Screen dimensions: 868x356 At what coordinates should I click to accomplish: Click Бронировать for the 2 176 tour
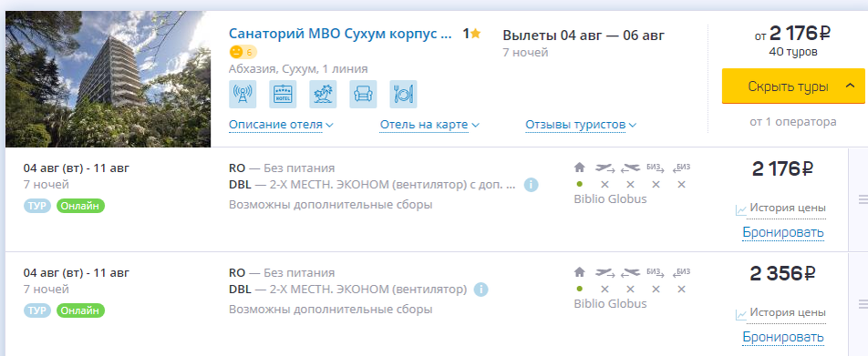783,233
